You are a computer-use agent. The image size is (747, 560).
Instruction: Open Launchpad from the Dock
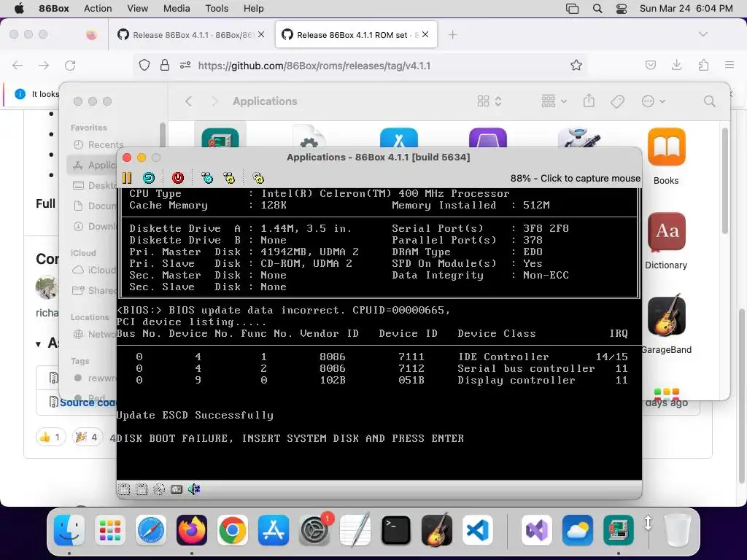(x=110, y=529)
